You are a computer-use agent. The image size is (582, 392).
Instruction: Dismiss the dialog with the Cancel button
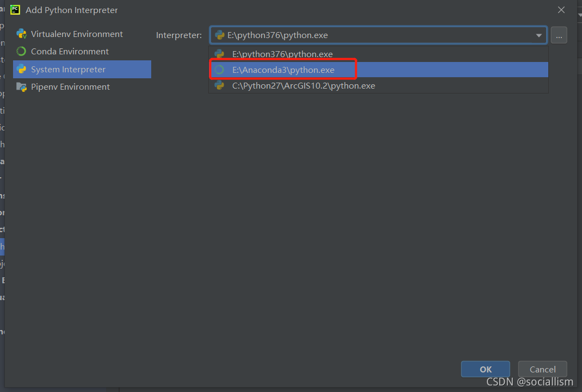pos(542,369)
